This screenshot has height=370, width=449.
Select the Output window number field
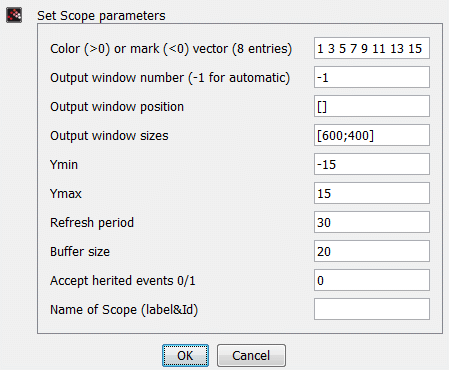point(372,77)
